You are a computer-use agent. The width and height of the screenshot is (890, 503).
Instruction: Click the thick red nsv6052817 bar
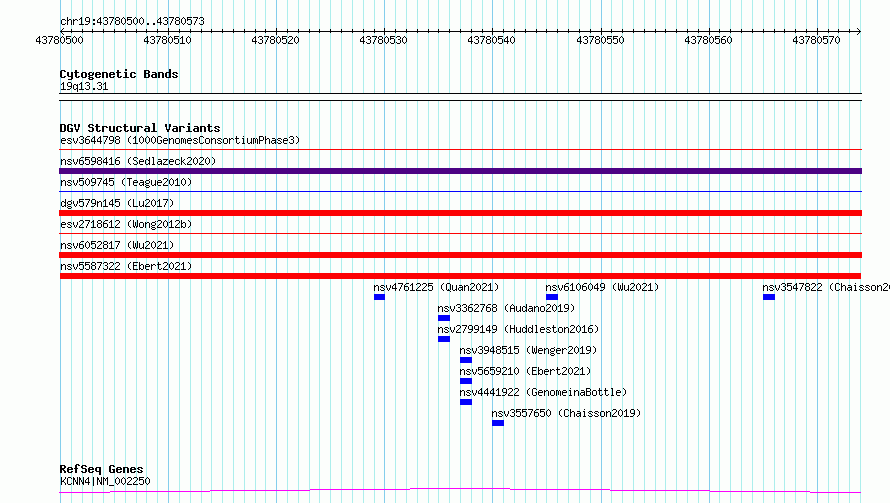click(x=460, y=255)
